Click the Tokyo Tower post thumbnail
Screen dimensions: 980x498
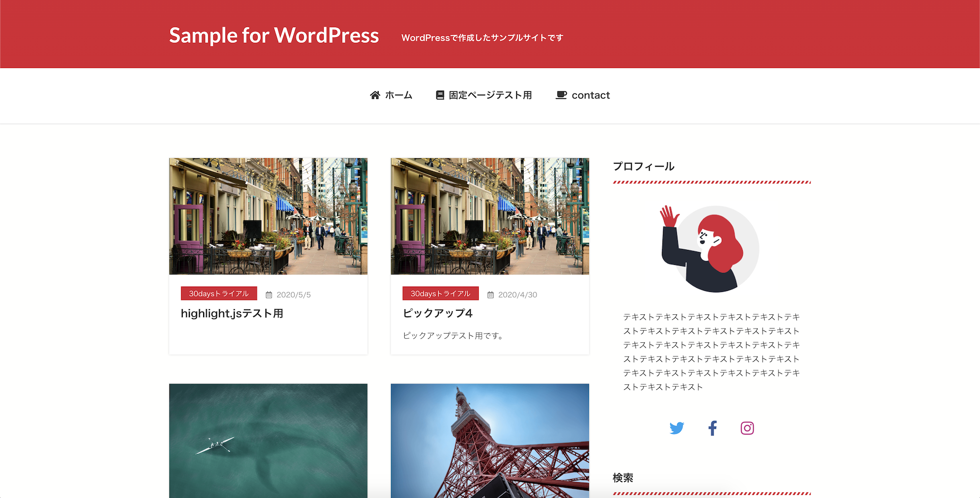[490, 440]
